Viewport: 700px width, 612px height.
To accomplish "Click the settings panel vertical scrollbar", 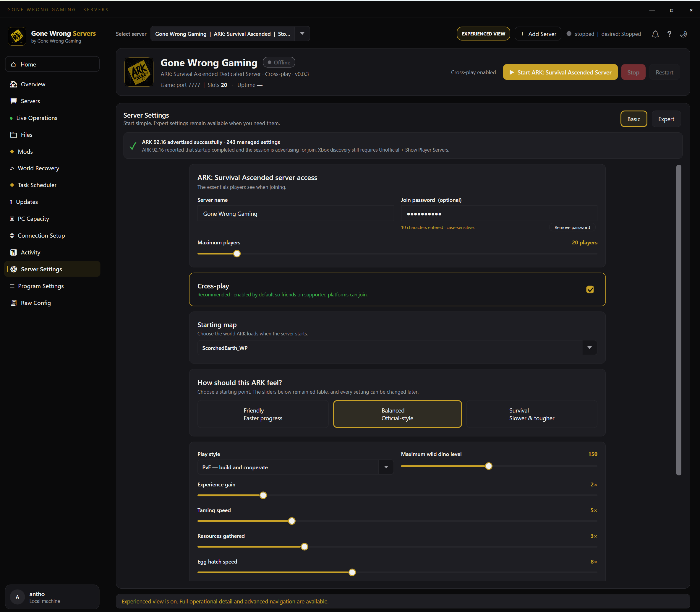I will [x=678, y=320].
